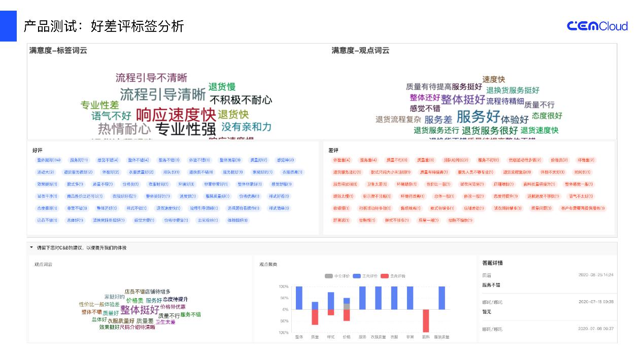
Task: Select the 服务好(11) positive tag
Action: (x=79, y=160)
